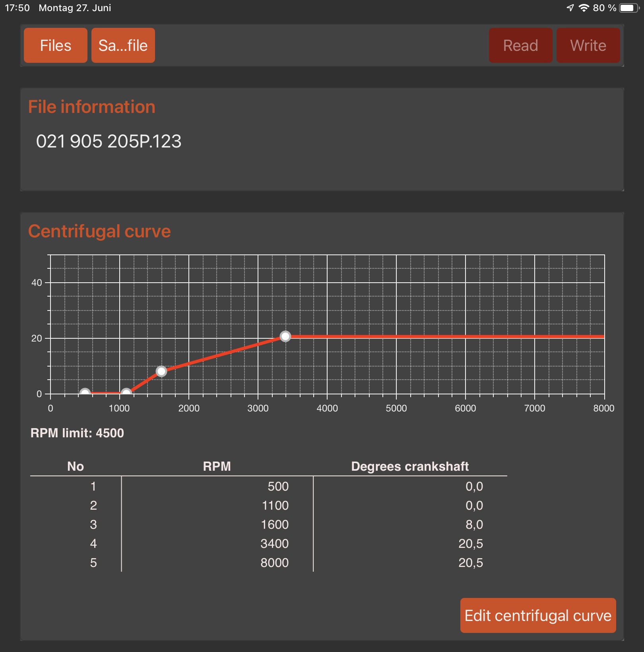This screenshot has width=644, height=652.
Task: Tap the RPM limit: 4500 label
Action: tap(77, 433)
